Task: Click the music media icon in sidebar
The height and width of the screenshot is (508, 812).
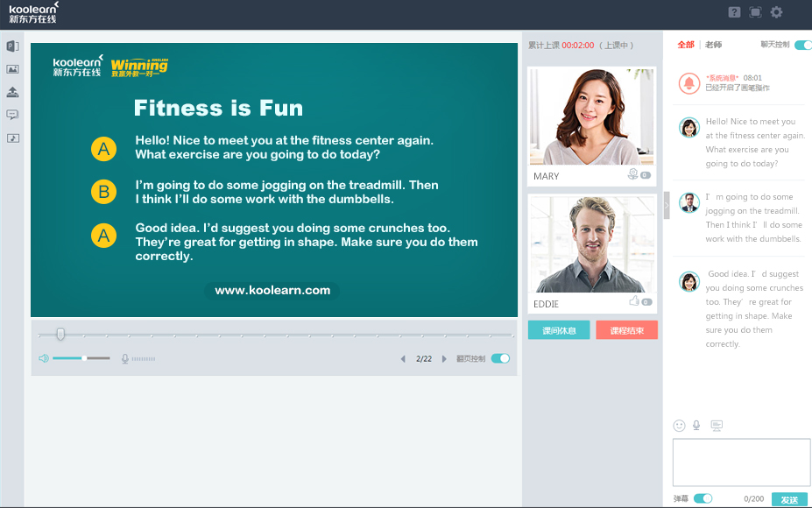Action: [12, 138]
